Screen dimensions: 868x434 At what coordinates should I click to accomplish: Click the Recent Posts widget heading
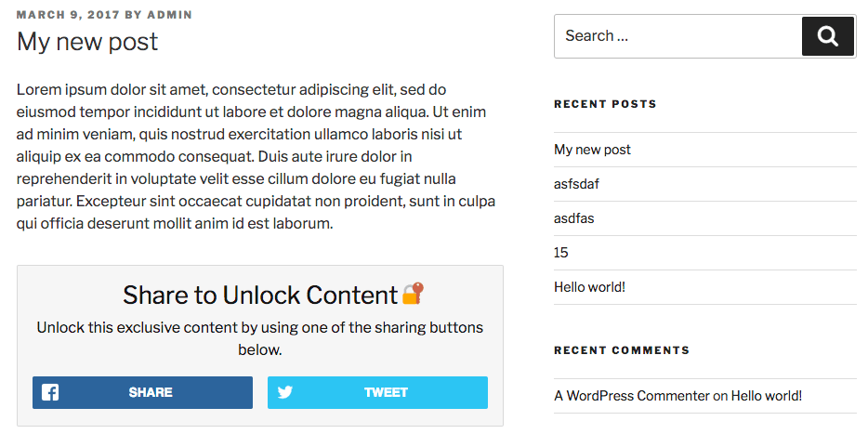[605, 104]
